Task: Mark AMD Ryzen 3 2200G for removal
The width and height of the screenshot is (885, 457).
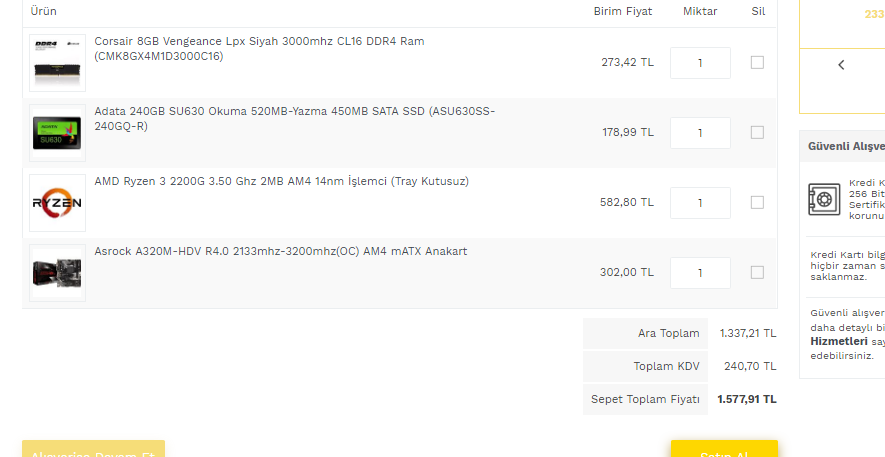Action: coord(757,202)
